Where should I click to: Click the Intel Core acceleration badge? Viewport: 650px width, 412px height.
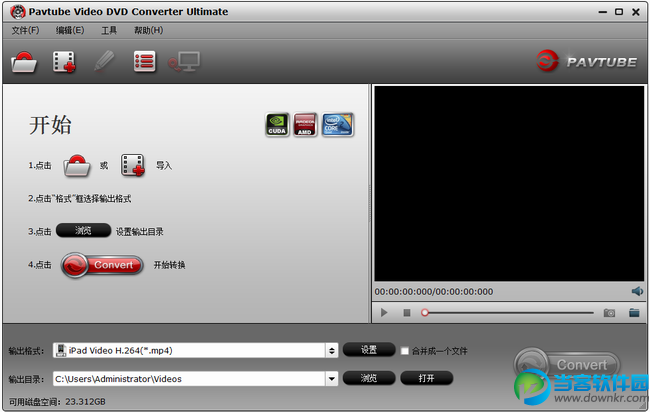pos(338,124)
